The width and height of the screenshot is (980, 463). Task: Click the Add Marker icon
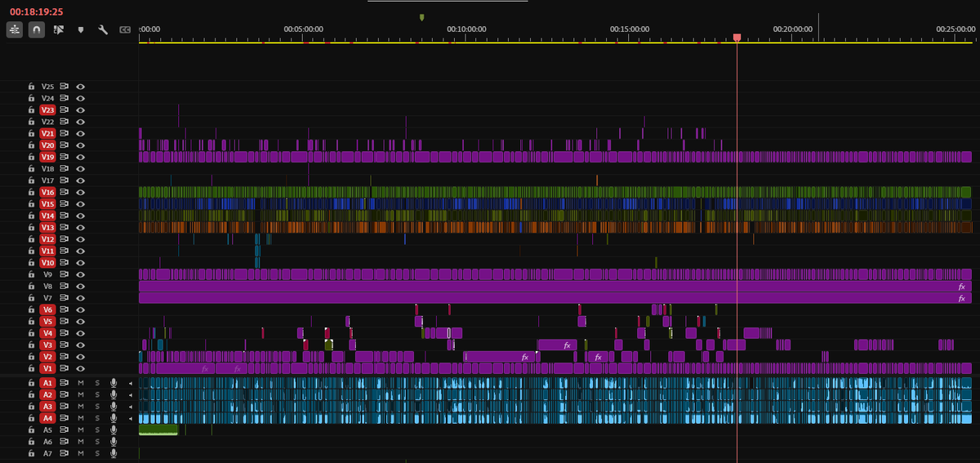[x=81, y=29]
